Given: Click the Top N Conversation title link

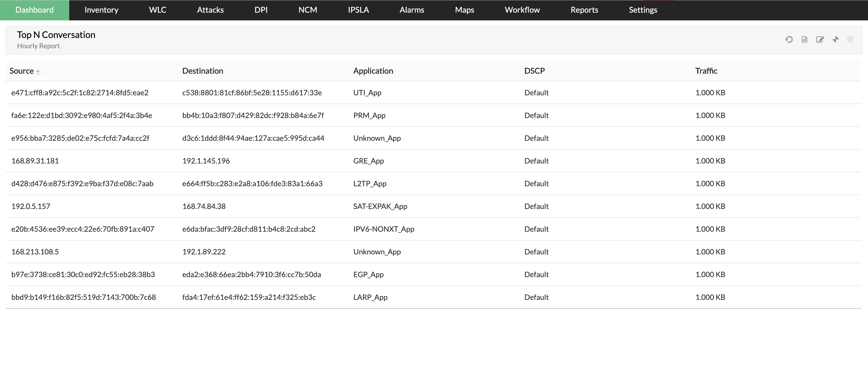Looking at the screenshot, I should (56, 34).
